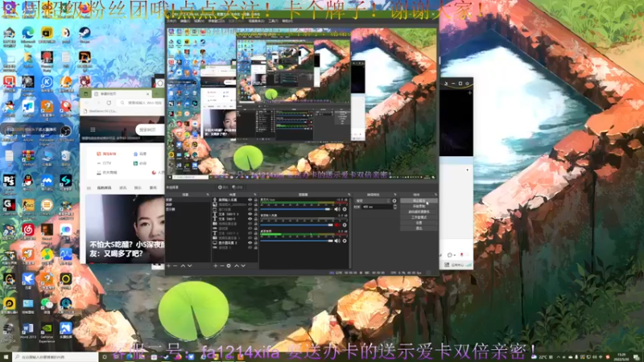The width and height of the screenshot is (644, 362).
Task: Click Start Recording button in OBS
Action: tap(419, 206)
